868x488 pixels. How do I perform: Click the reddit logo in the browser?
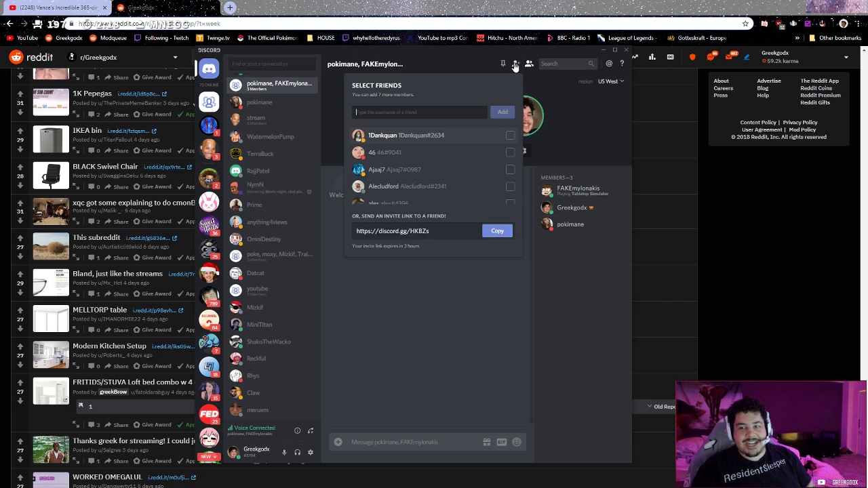point(31,58)
